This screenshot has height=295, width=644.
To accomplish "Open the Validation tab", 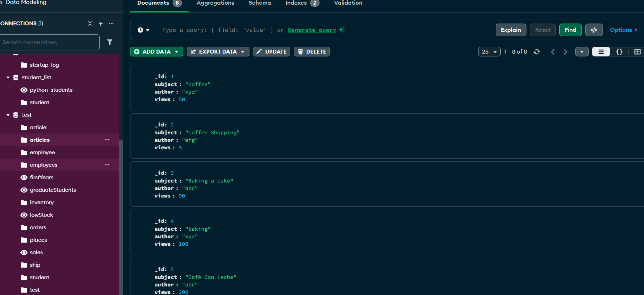I will coord(348,3).
